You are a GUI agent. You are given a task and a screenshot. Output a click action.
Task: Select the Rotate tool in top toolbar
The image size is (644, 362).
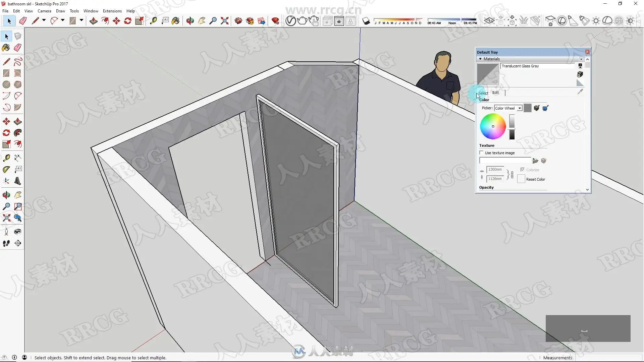(x=128, y=21)
